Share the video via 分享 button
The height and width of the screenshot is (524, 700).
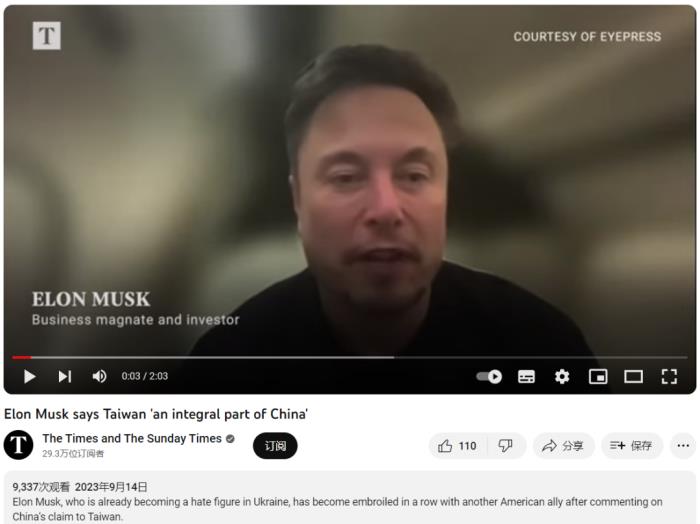click(x=563, y=445)
